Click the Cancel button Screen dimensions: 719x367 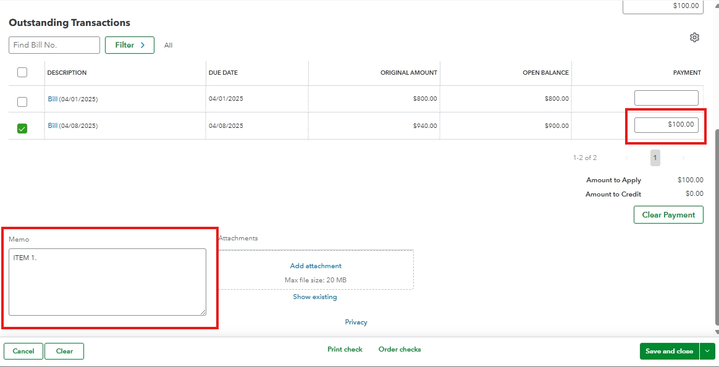[23, 351]
